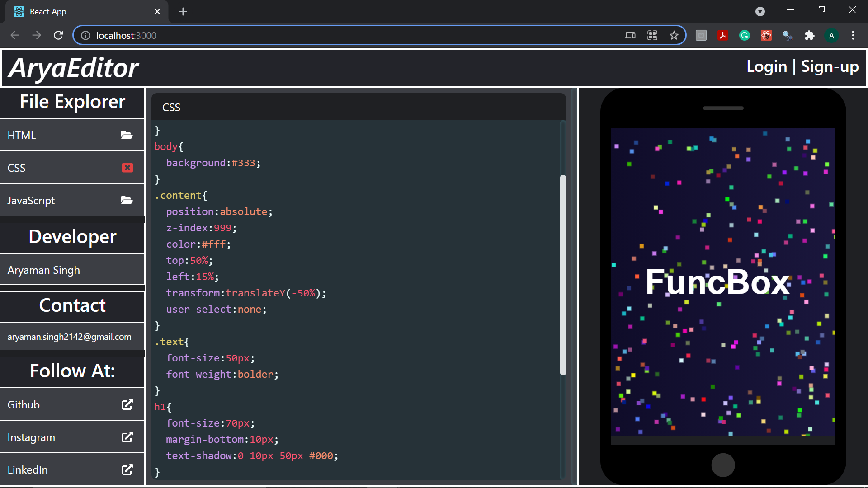Open Instagram external link icon
Image resolution: width=868 pixels, height=488 pixels.
pos(127,437)
